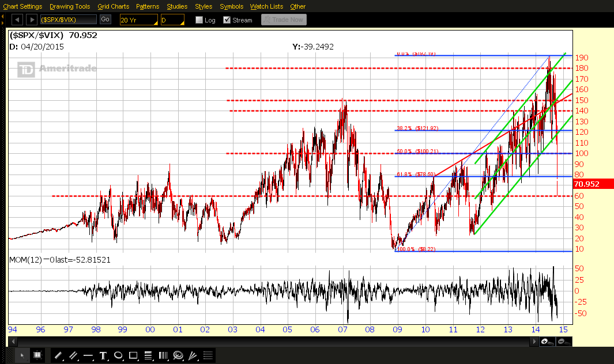Select the parallel channel lines tool
This screenshot has height=364, width=614.
pos(73,355)
